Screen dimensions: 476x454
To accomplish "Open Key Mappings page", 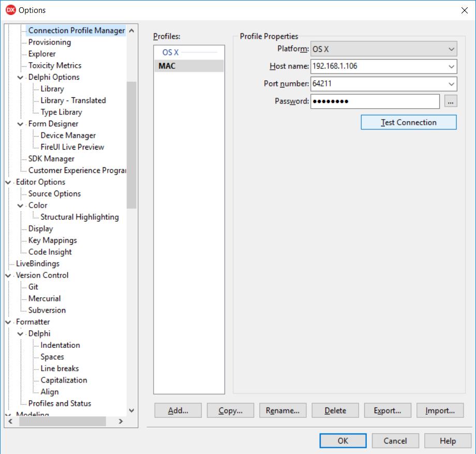I will coord(53,240).
